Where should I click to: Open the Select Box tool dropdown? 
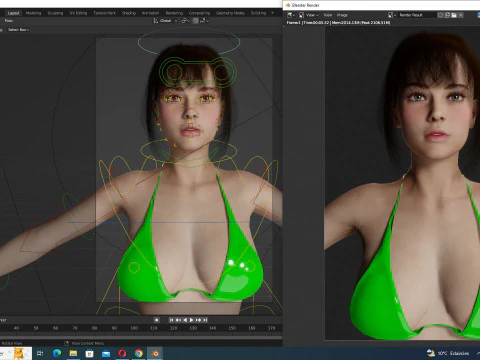(18, 30)
